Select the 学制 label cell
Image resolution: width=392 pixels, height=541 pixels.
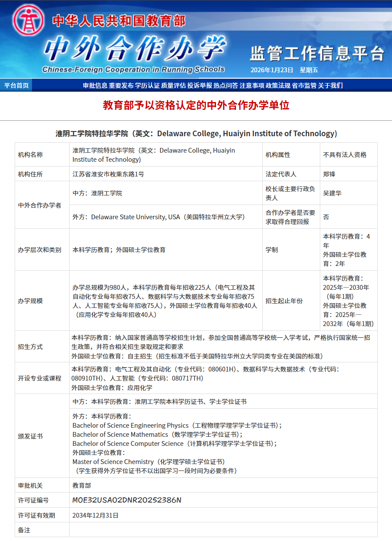pyautogui.click(x=291, y=250)
